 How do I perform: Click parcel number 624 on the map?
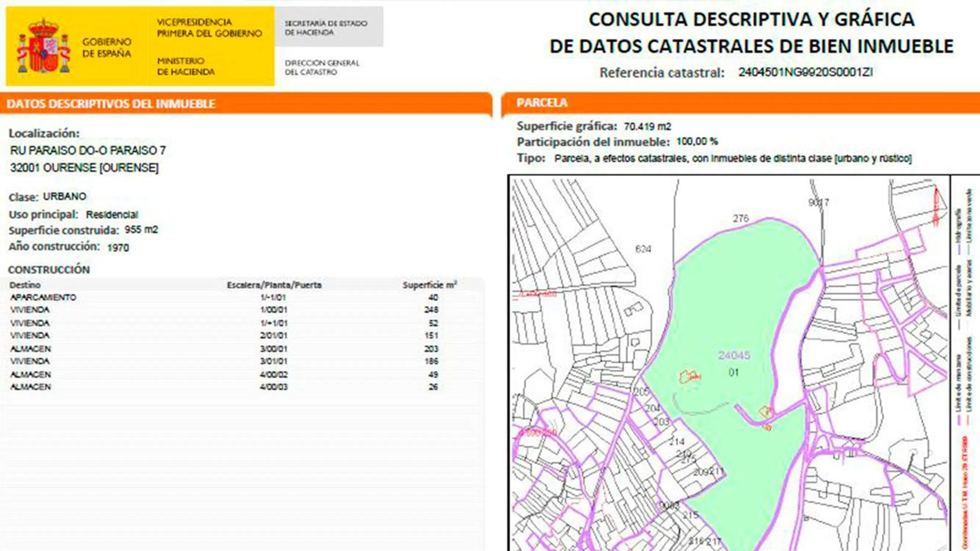(x=643, y=249)
